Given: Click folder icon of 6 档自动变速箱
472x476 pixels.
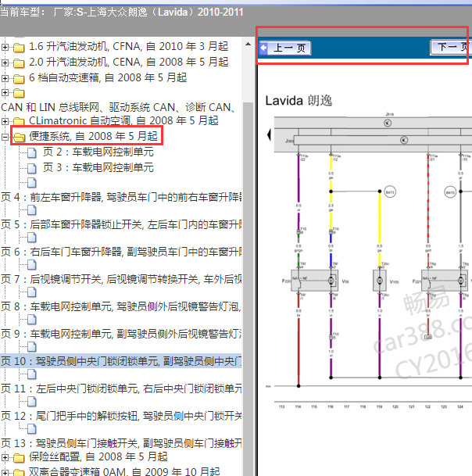Looking at the screenshot, I should click(x=19, y=78).
